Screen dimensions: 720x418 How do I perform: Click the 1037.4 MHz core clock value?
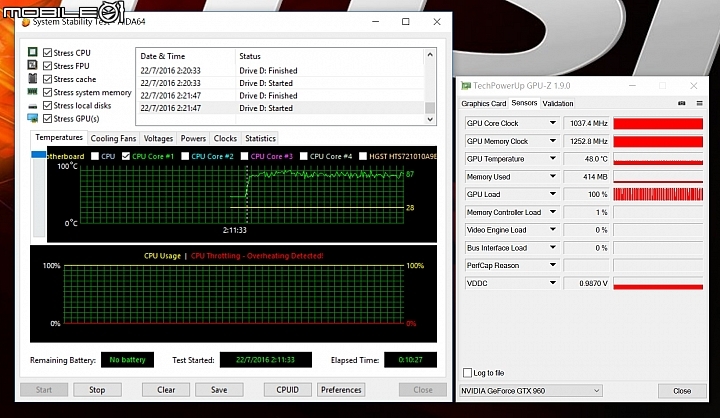(x=586, y=123)
